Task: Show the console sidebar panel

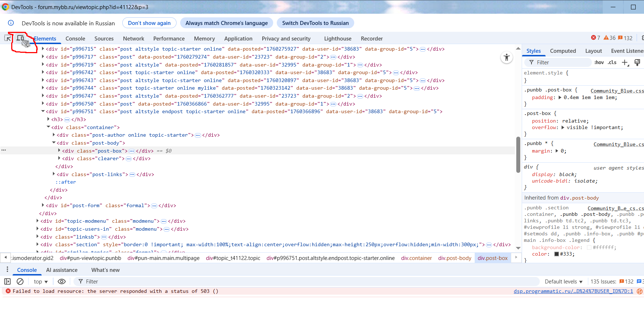Action: 7,281
